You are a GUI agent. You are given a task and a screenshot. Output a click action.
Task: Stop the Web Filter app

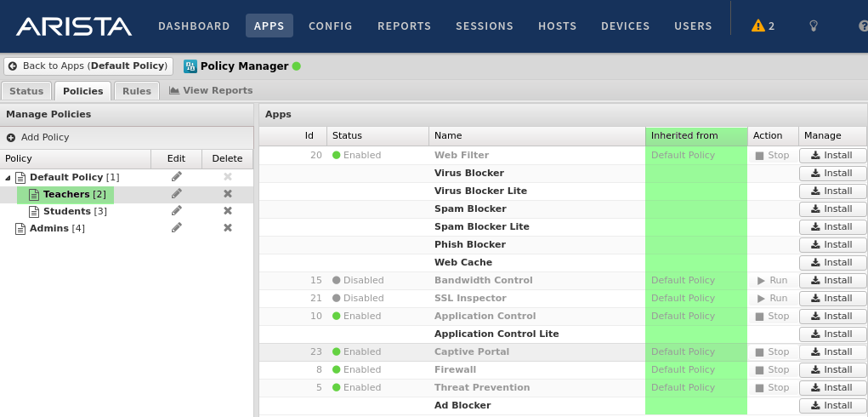773,155
